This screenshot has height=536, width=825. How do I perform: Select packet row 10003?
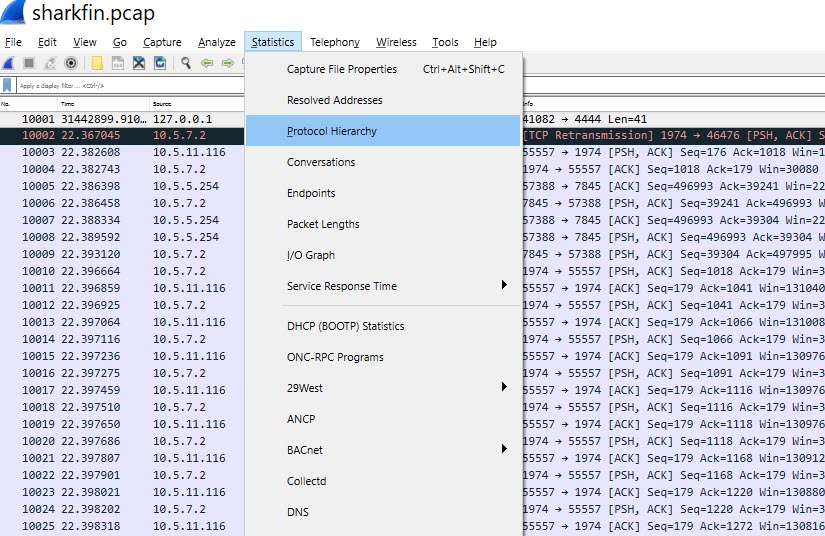coord(122,152)
